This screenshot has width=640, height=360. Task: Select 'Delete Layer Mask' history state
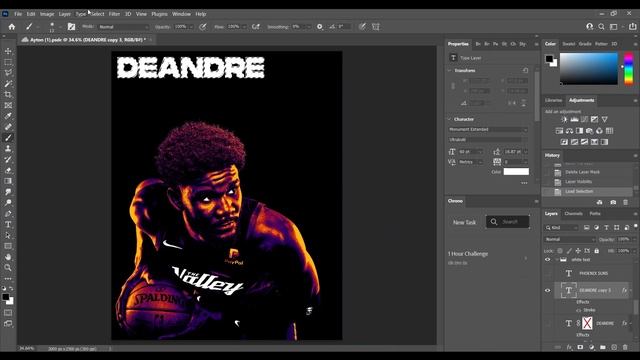point(582,172)
